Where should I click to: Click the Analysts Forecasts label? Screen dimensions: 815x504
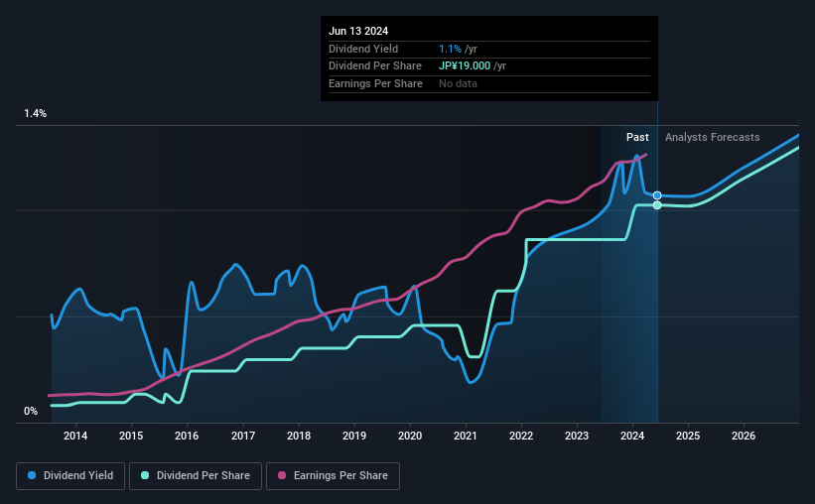pyautogui.click(x=712, y=137)
